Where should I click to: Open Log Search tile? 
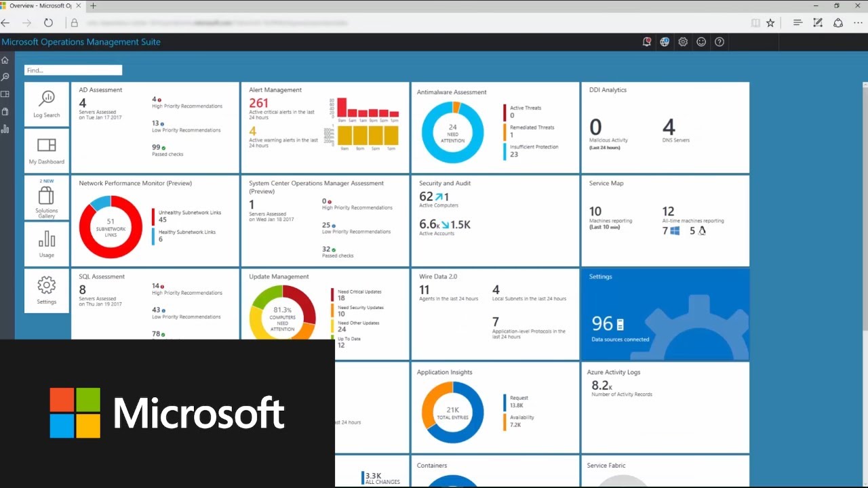[47, 105]
